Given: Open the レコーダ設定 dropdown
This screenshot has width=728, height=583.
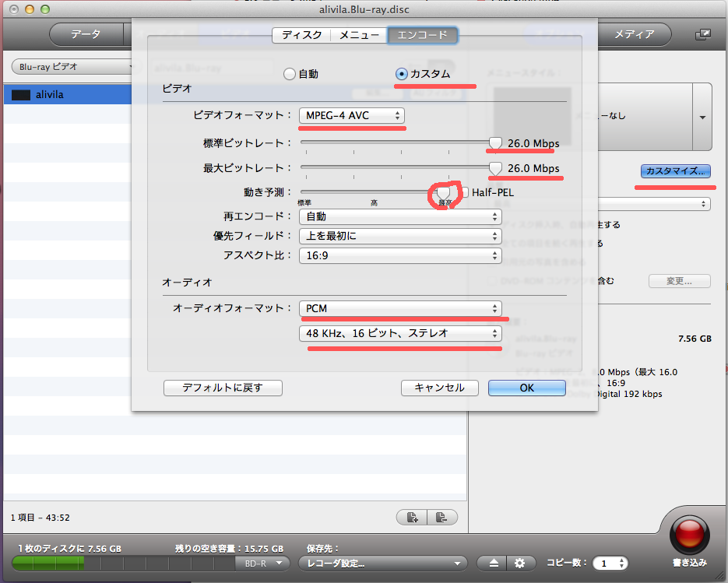Looking at the screenshot, I should (x=382, y=564).
